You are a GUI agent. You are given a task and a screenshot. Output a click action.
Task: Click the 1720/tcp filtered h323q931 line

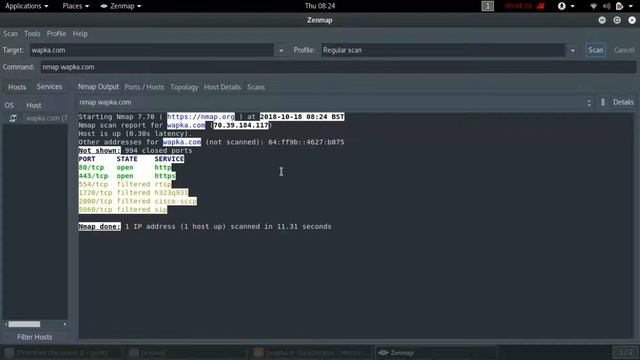pyautogui.click(x=133, y=193)
